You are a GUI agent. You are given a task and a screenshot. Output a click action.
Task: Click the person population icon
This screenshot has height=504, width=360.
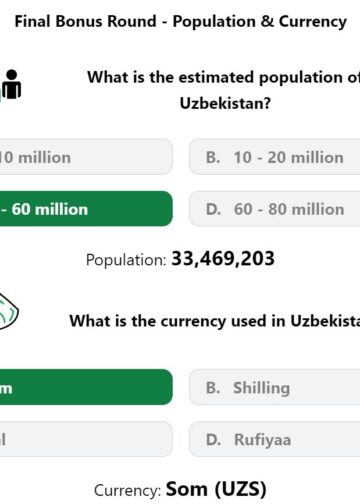pyautogui.click(x=11, y=84)
